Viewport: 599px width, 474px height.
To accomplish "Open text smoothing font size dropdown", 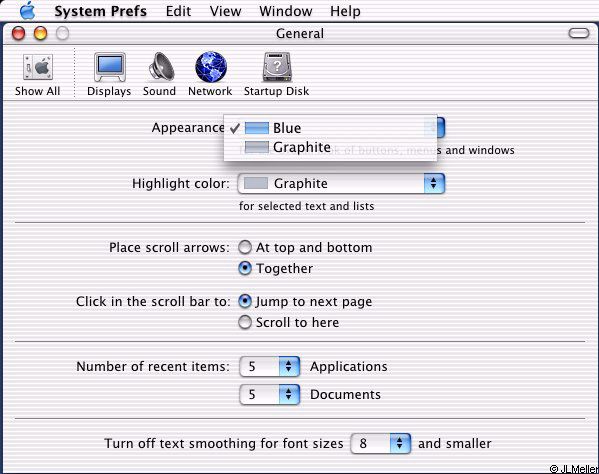I will click(x=380, y=443).
